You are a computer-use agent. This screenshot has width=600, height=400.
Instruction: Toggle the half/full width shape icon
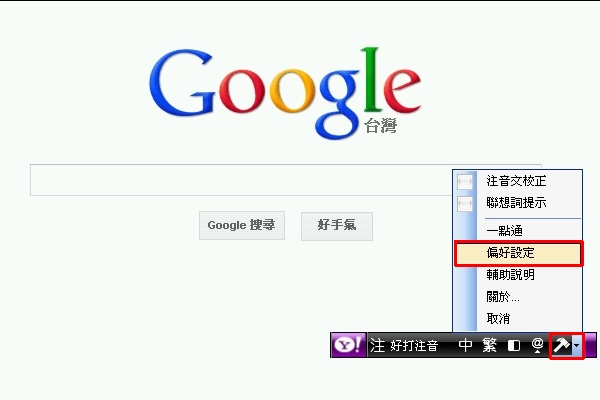click(514, 346)
